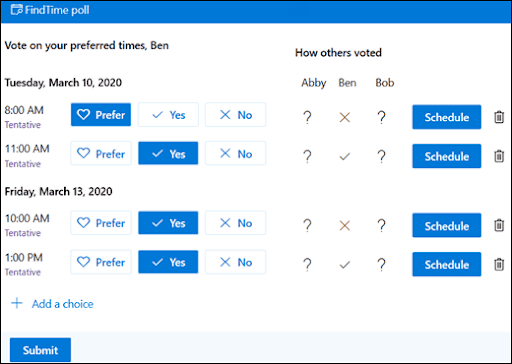This screenshot has height=364, width=512.
Task: Vote No for 11:00 AM Tuesday
Action: [236, 153]
